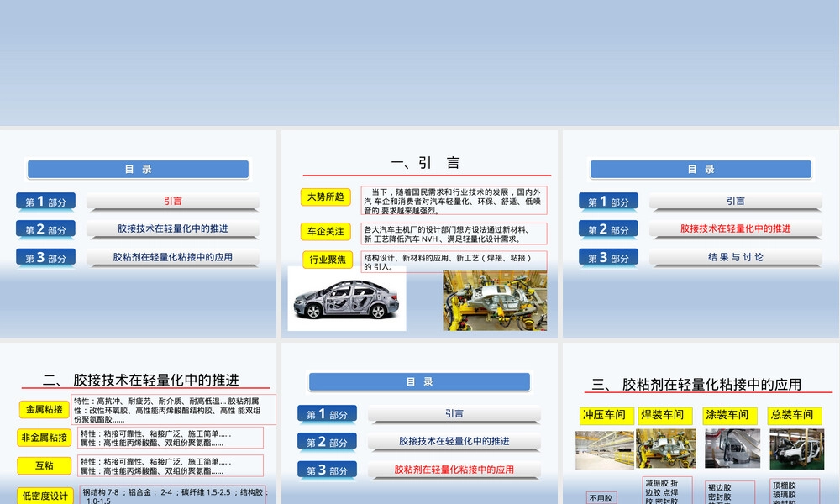Click gray 引言 entry in the slide with 结果与讨论
The width and height of the screenshot is (840, 504).
coord(736,202)
